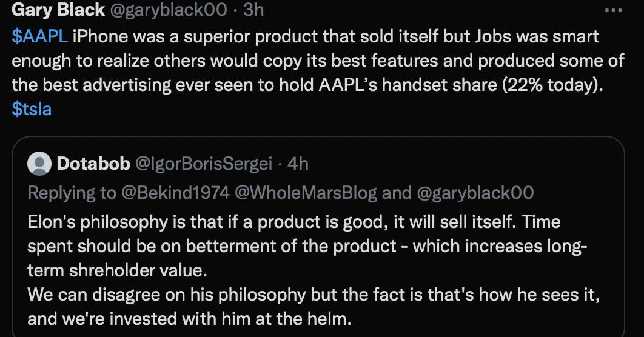Open the @WholeMarsBlog mention
644x337 pixels.
point(305,193)
